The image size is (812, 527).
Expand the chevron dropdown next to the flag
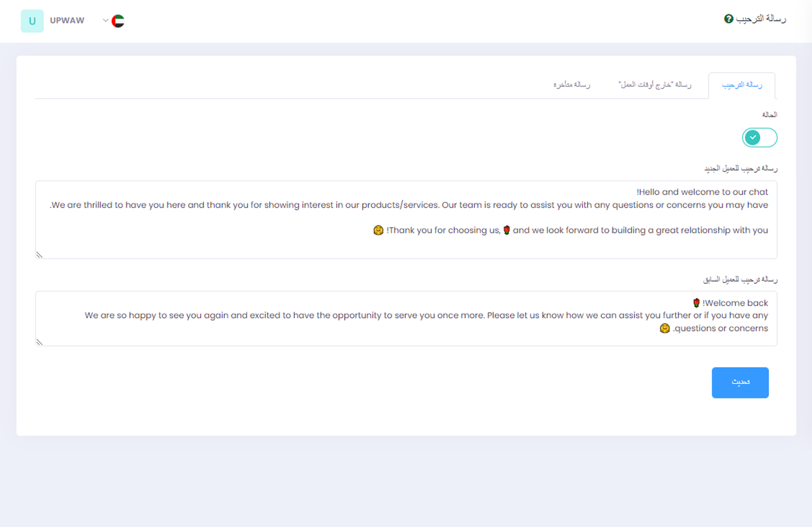tap(105, 21)
